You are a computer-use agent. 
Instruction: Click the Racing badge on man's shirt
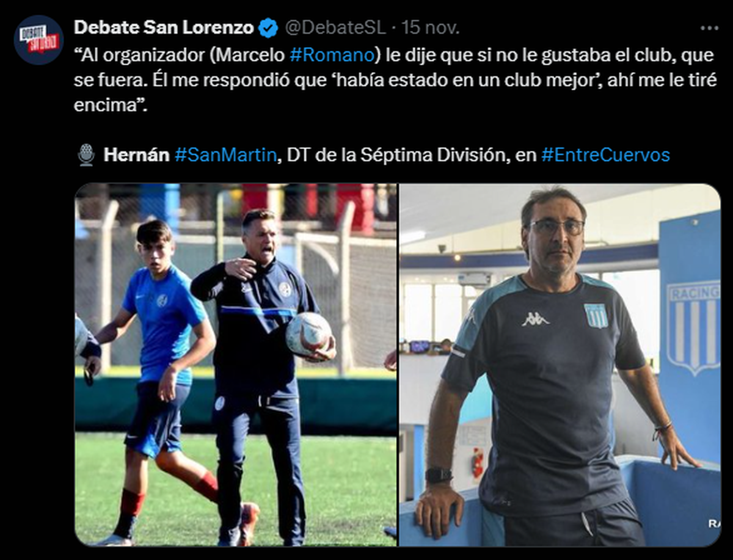point(596,316)
